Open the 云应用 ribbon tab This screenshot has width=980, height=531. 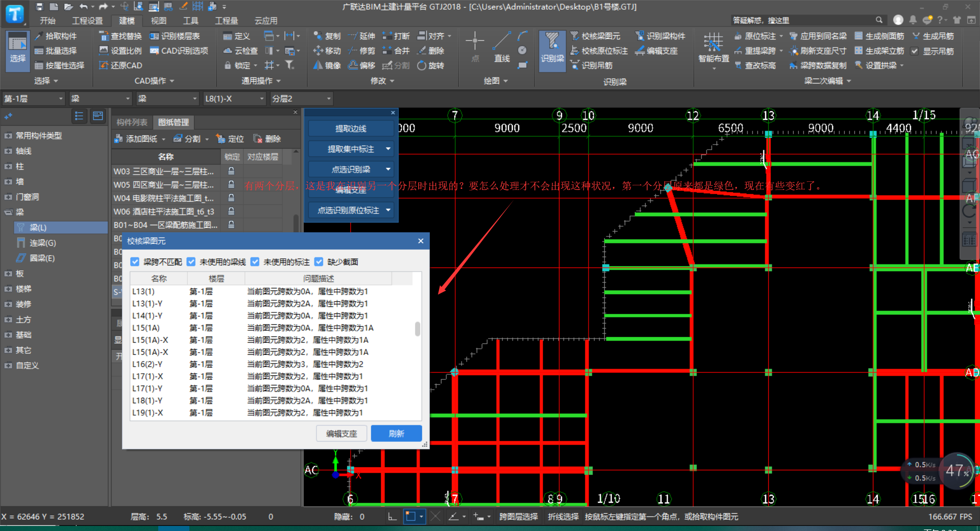266,20
